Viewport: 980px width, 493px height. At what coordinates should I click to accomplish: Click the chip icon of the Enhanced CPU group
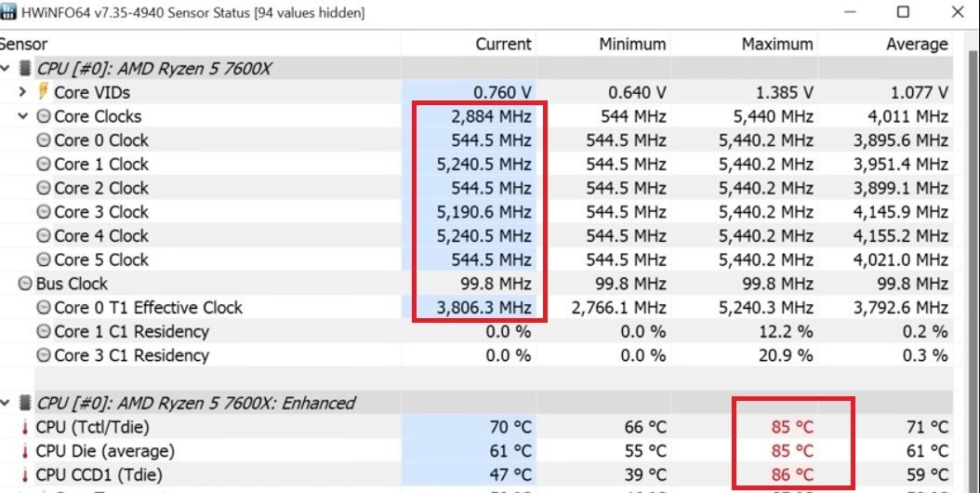pyautogui.click(x=25, y=403)
